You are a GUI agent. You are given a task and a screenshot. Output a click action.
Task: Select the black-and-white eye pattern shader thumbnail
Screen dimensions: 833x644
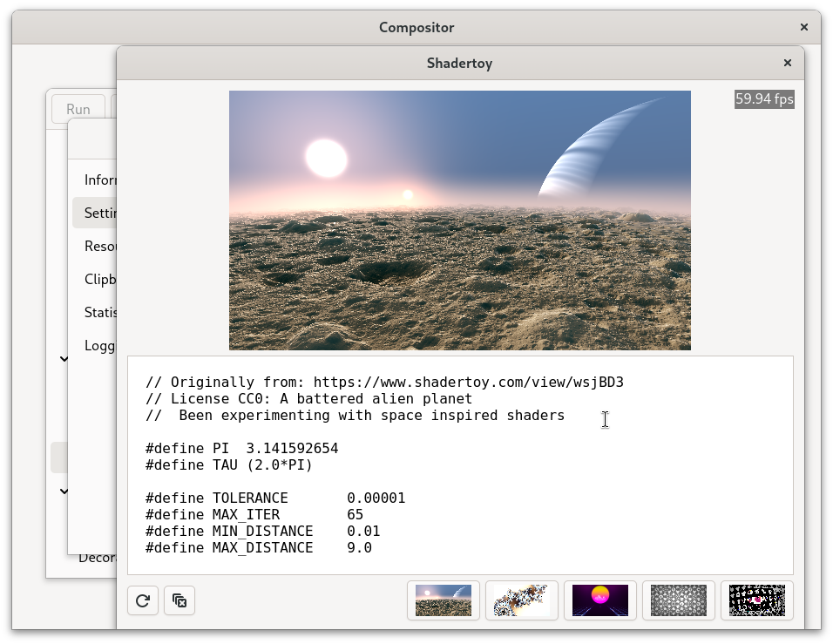[756, 600]
